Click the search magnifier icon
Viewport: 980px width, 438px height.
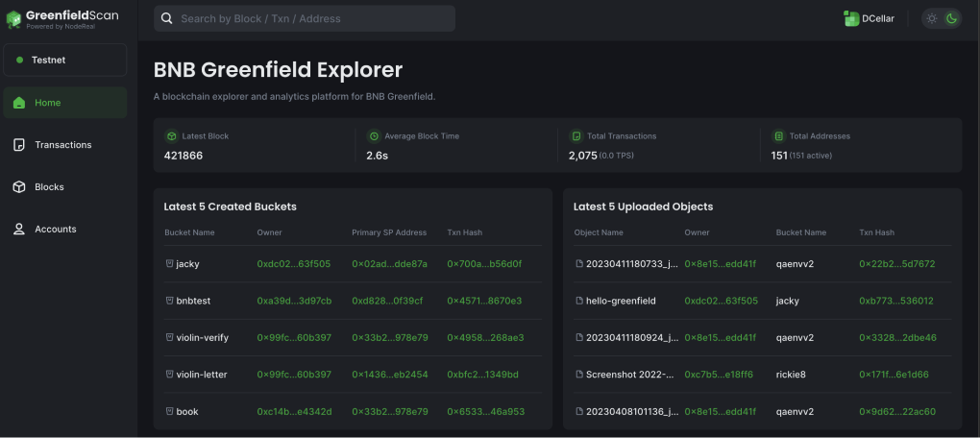click(168, 18)
